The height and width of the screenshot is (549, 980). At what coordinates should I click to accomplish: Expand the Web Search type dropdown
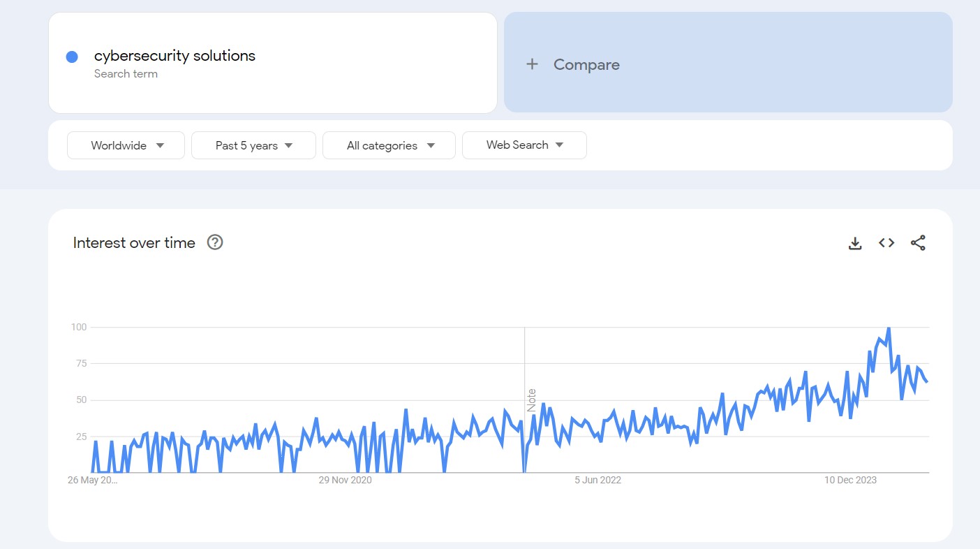[524, 145]
